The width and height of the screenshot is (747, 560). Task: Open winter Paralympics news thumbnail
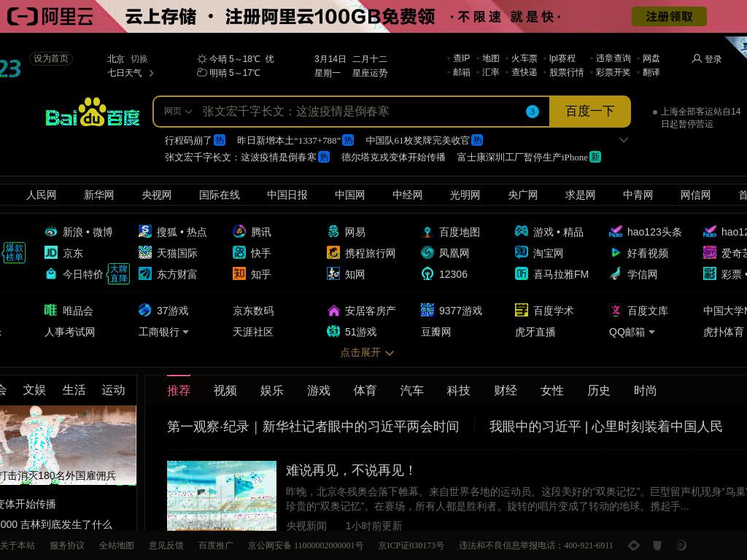coord(222,496)
